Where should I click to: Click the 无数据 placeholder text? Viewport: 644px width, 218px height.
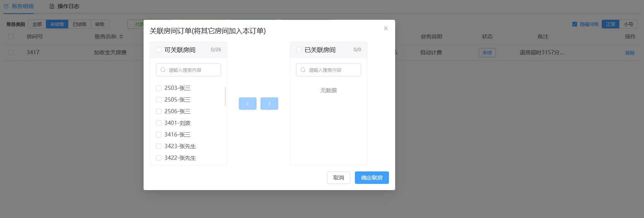[329, 90]
